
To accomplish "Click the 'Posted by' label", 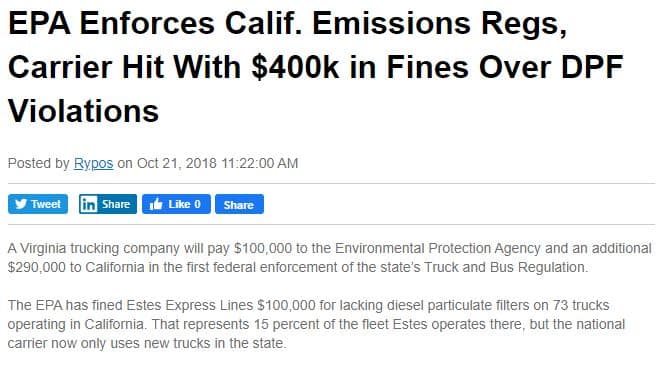I will point(38,163).
